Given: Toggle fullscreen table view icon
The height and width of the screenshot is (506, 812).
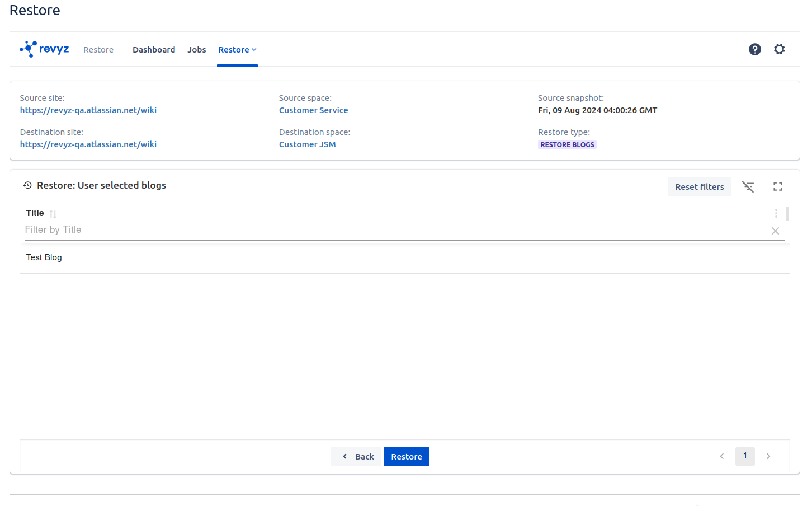Looking at the screenshot, I should [777, 187].
